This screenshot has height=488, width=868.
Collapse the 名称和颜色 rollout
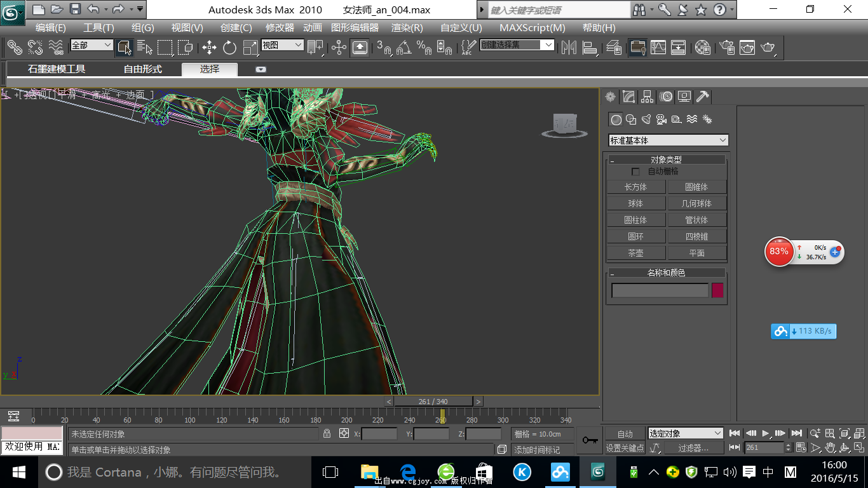tap(666, 273)
